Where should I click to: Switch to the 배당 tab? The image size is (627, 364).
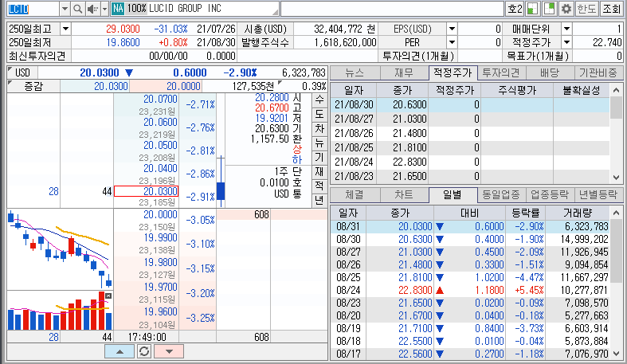[x=550, y=72]
